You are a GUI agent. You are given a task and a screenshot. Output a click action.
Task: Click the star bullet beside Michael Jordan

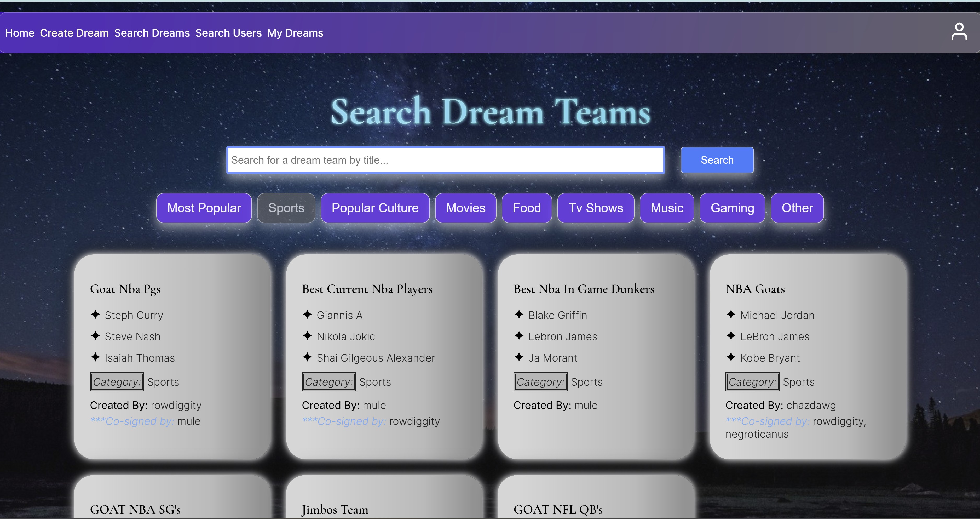pos(731,315)
